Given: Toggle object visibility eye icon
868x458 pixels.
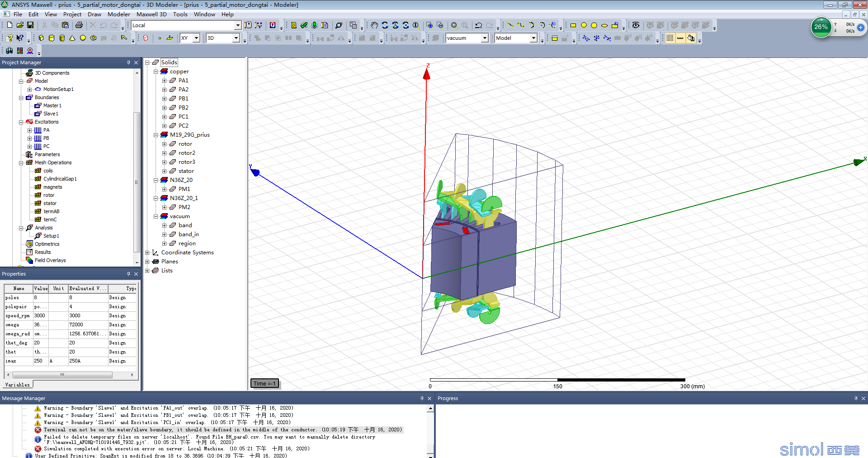Looking at the screenshot, I should pos(636,25).
